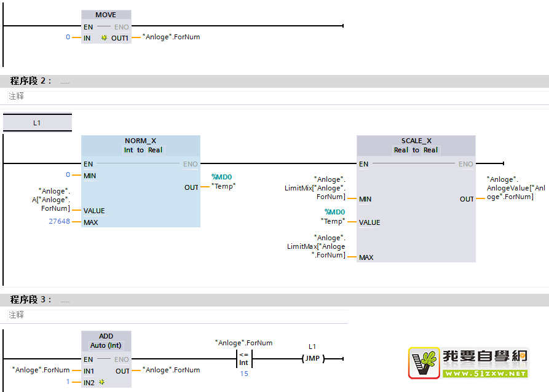549x392 pixels.
Task: Select the SCALE_X instruction block title
Action: click(x=416, y=141)
